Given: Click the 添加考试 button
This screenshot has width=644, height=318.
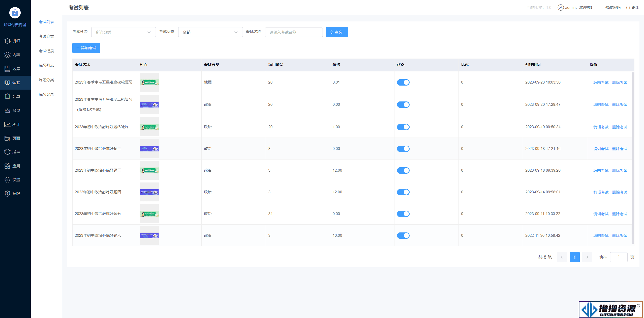Looking at the screenshot, I should tap(86, 48).
